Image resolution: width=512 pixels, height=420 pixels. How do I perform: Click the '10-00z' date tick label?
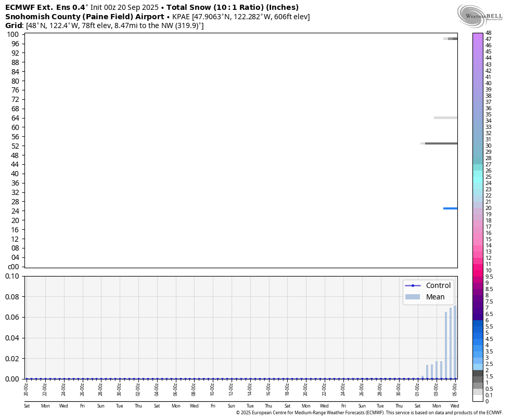coord(213,389)
